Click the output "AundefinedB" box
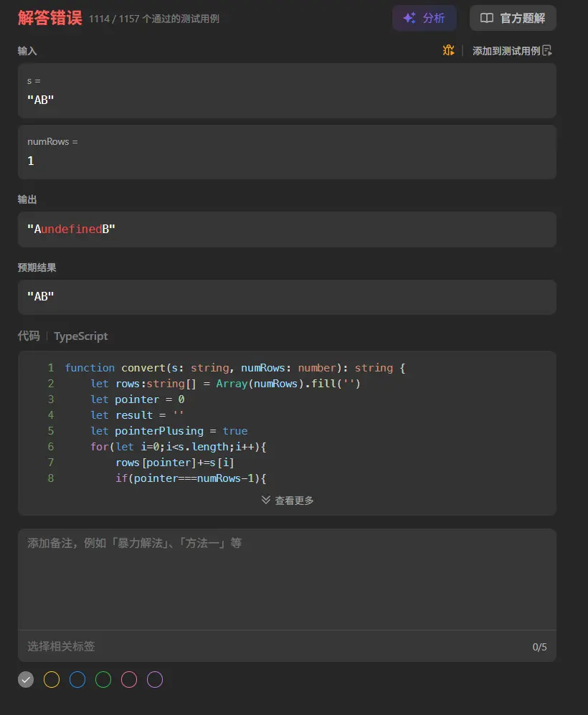Image resolution: width=588 pixels, height=715 pixels. tap(287, 229)
